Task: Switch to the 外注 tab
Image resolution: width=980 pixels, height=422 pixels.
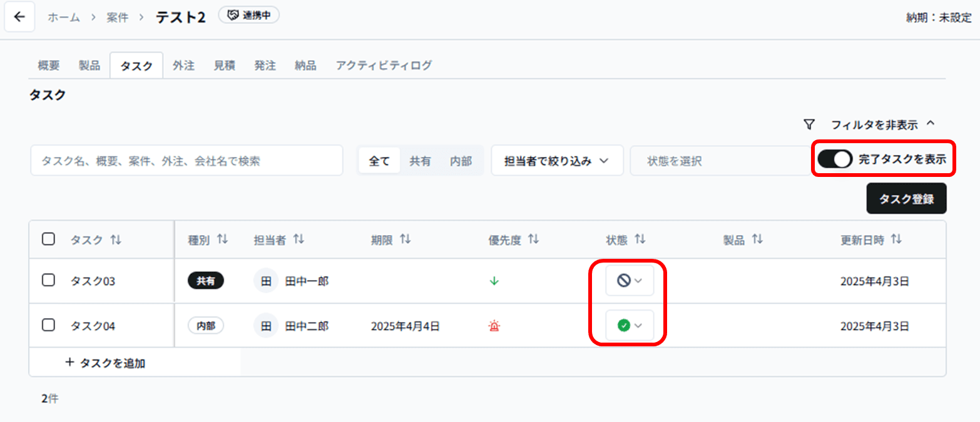Action: coord(183,64)
